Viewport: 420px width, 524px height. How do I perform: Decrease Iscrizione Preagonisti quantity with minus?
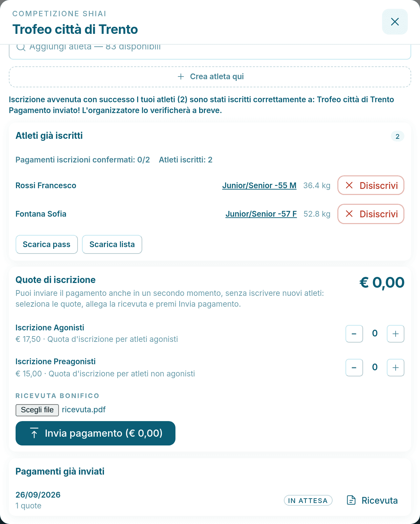[354, 368]
